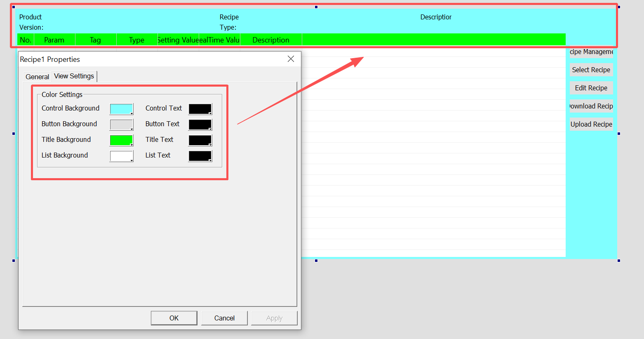
Task: Click the Select Recipe button
Action: point(591,70)
